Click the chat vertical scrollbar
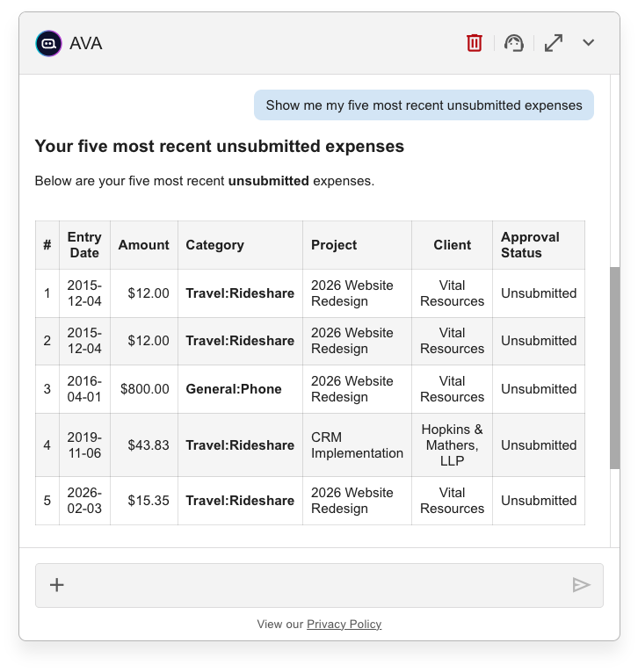 point(614,367)
